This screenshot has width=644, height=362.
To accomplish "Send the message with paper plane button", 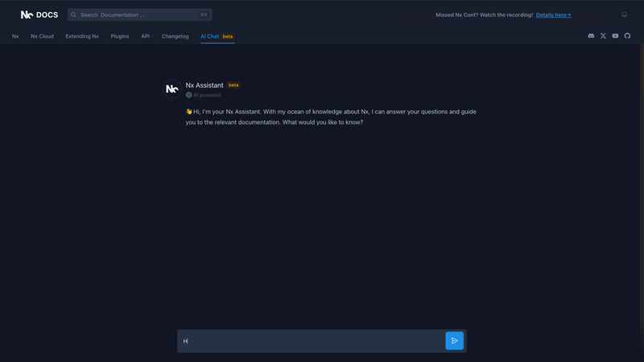I will (x=454, y=340).
